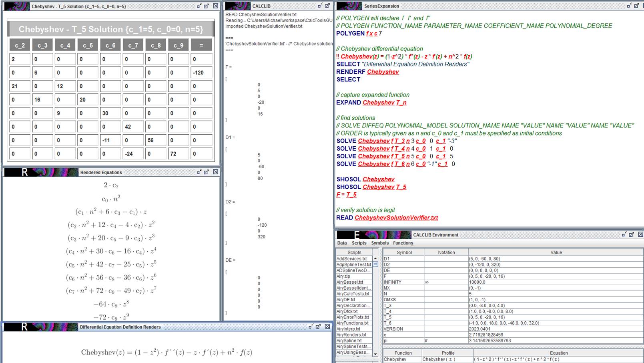Select the 72 cell in Chebyshev table
644x363 pixels.
click(x=179, y=154)
